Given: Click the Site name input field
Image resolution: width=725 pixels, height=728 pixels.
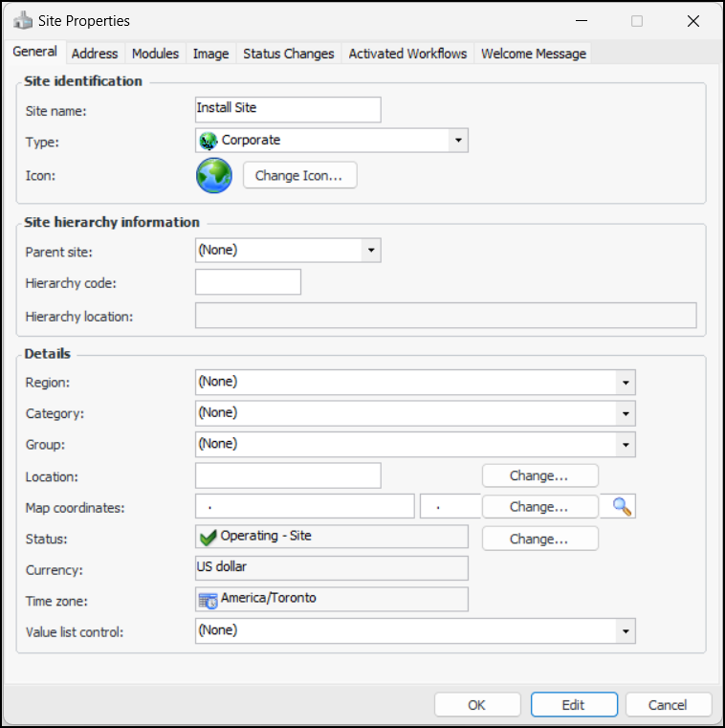Looking at the screenshot, I should [288, 110].
